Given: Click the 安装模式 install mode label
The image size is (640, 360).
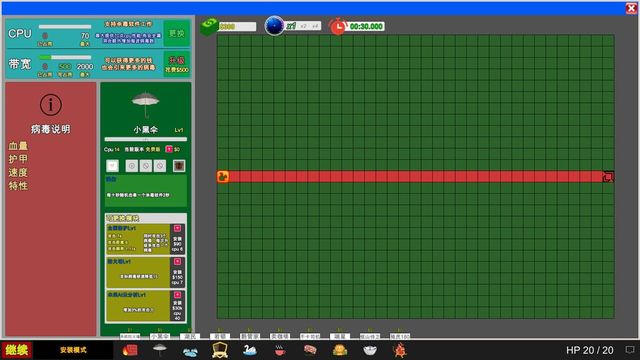Looking at the screenshot, I should 73,350.
